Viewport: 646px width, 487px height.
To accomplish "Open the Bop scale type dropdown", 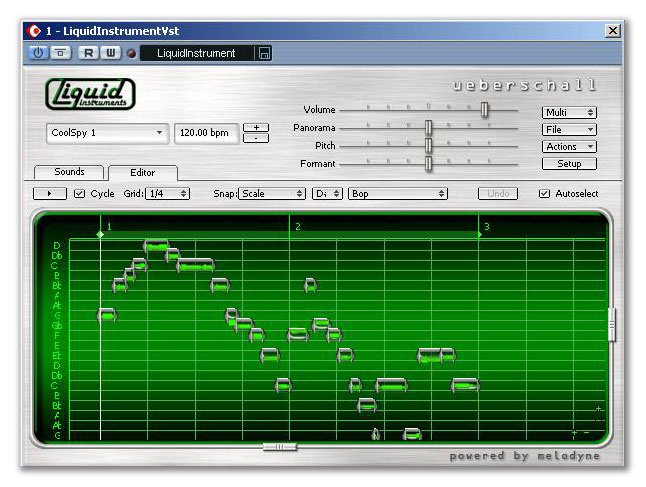I will (x=398, y=194).
